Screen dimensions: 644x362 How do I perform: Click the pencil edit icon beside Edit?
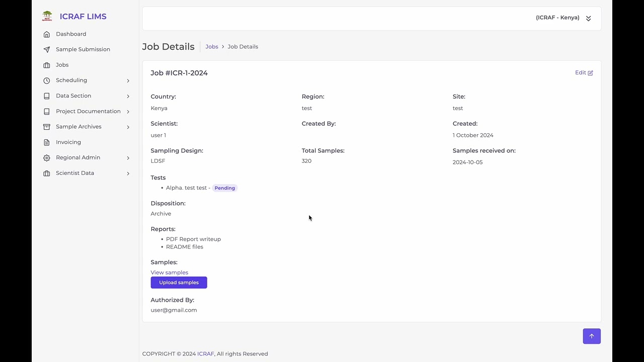pyautogui.click(x=591, y=73)
